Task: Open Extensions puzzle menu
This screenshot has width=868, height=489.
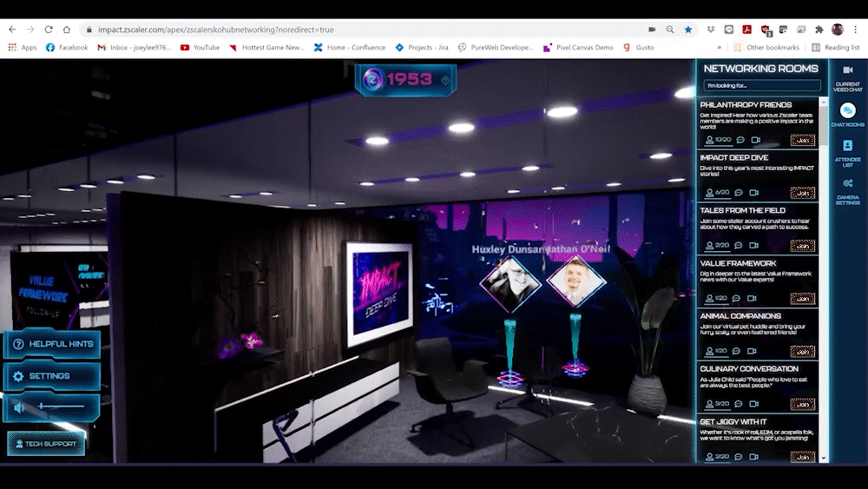Action: (819, 30)
